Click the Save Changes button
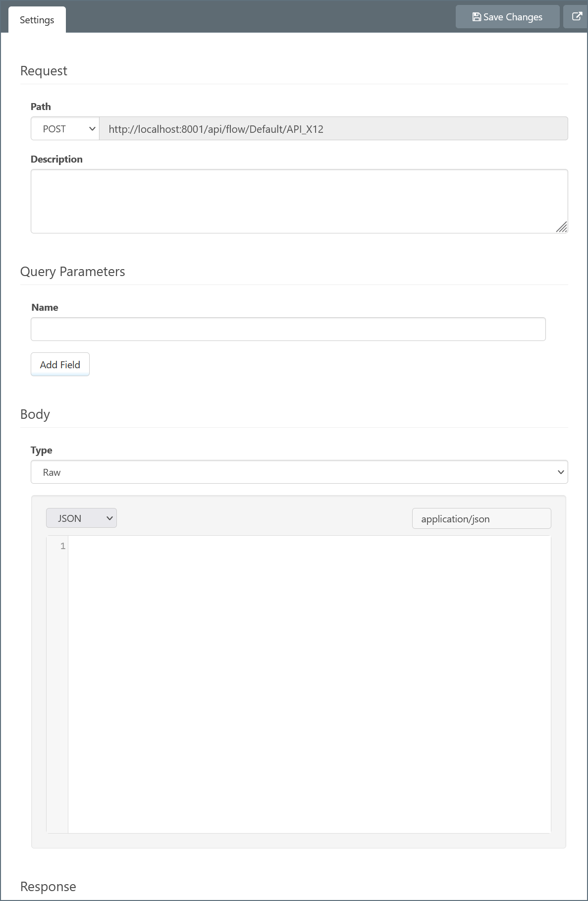Screen dimensions: 588x901 507,17
